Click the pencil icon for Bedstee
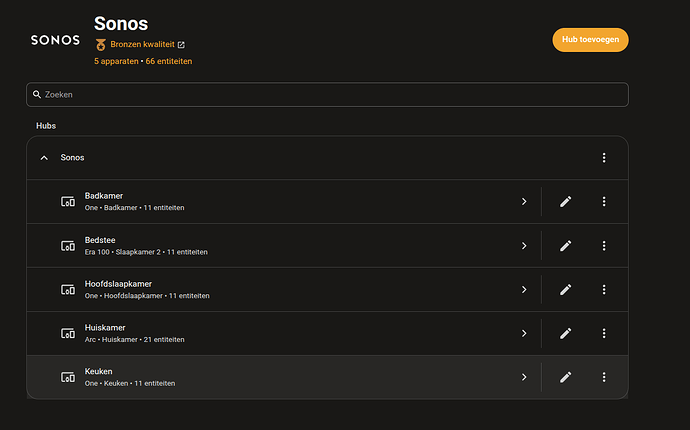Screen dimensions: 690x430 coord(565,246)
